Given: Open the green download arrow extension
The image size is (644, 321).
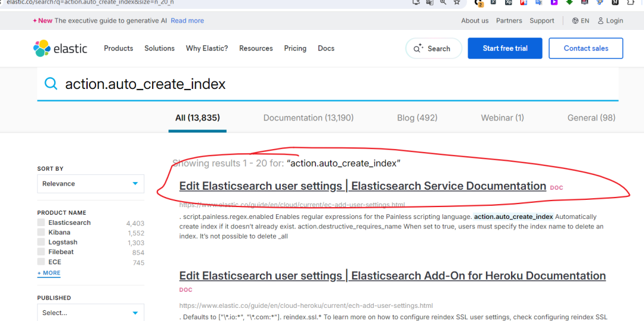Looking at the screenshot, I should point(569,2).
